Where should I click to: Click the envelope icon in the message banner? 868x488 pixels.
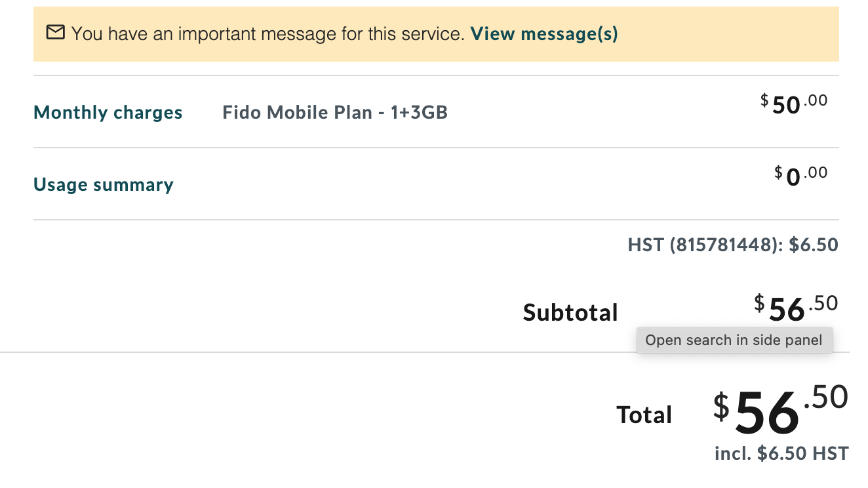[x=56, y=32]
